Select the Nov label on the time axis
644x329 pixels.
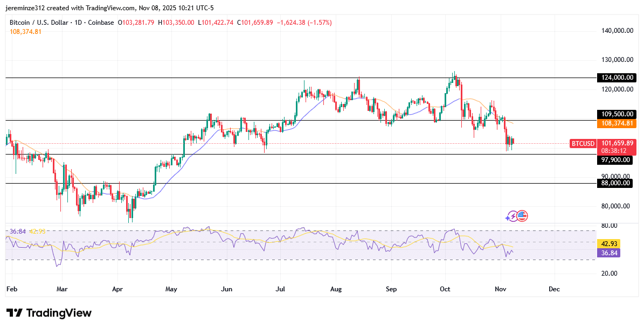(x=500, y=289)
